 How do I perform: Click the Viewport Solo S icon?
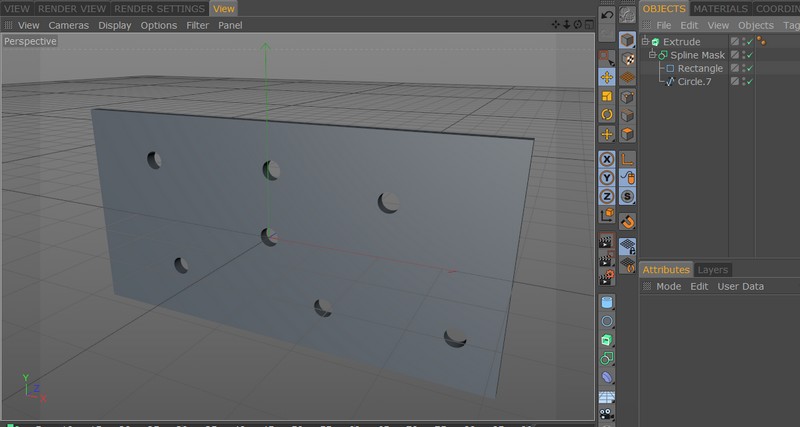coord(627,196)
